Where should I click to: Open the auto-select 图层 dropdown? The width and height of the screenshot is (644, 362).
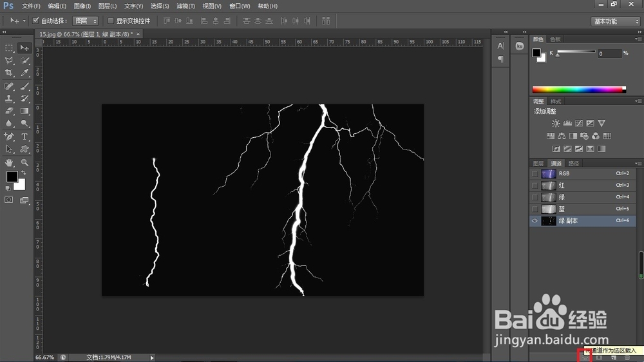click(x=86, y=21)
